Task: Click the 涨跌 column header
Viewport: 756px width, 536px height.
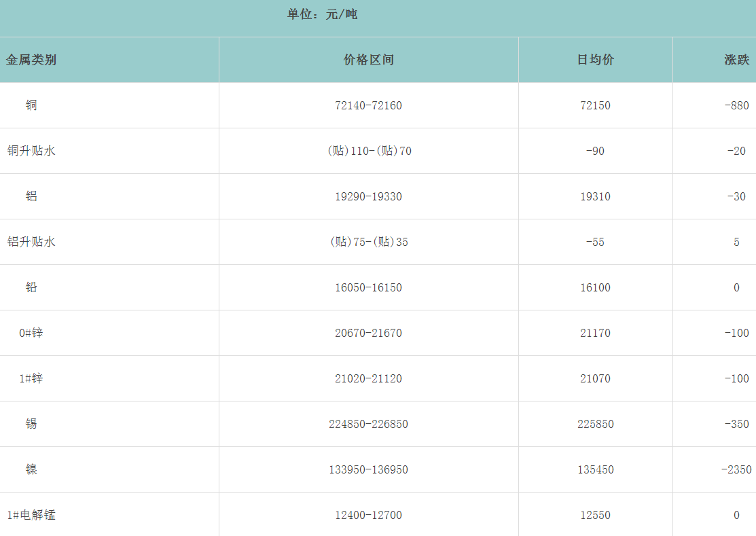Action: click(736, 60)
